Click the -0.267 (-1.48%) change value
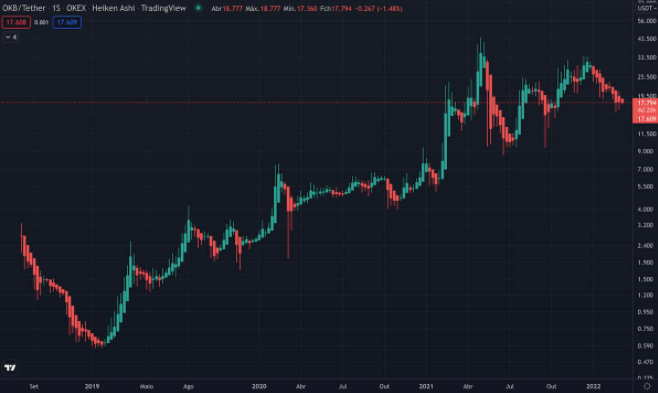 (x=379, y=8)
